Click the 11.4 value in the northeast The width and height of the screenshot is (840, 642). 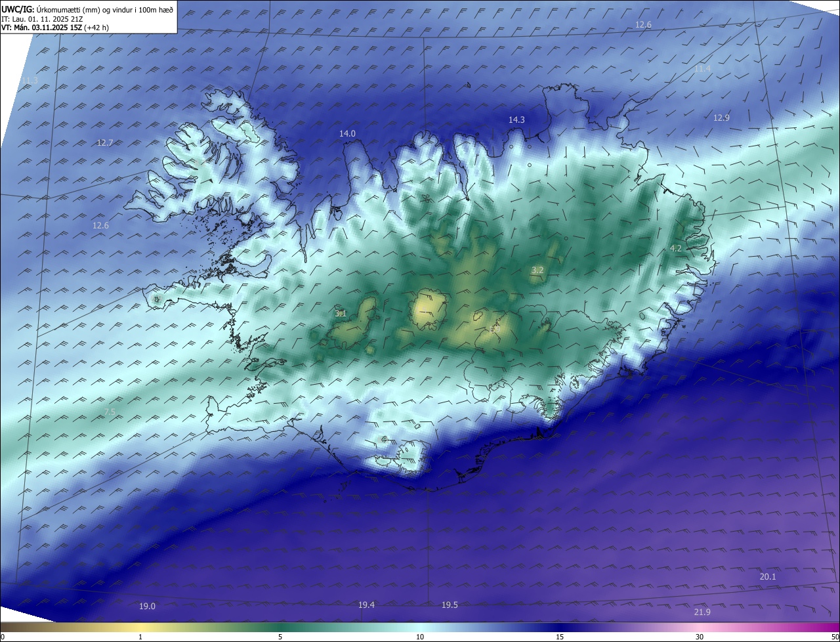click(702, 68)
